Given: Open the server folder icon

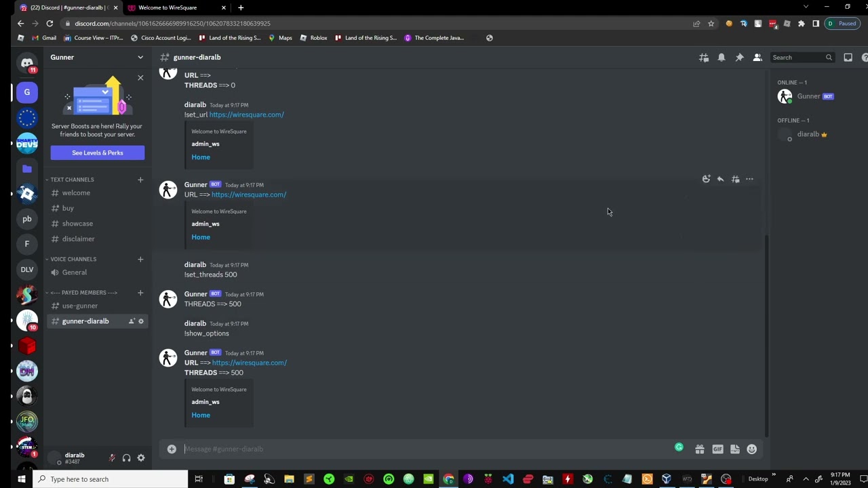Looking at the screenshot, I should click(x=27, y=169).
